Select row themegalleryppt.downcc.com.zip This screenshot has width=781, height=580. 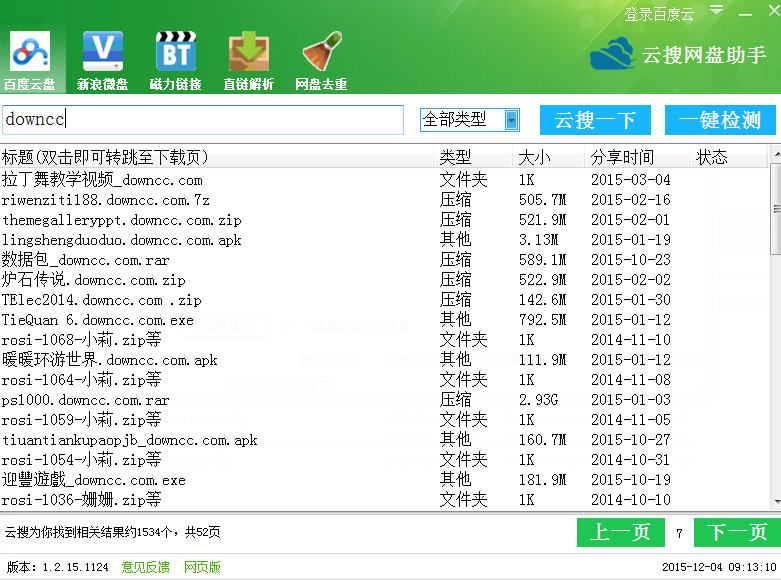384,220
